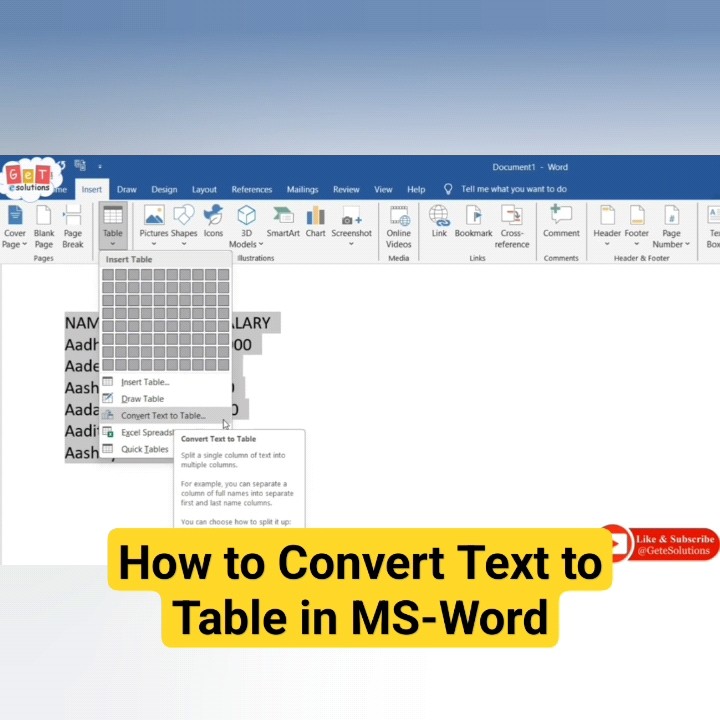
Task: Click the Quick Tables menu icon
Action: [108, 449]
